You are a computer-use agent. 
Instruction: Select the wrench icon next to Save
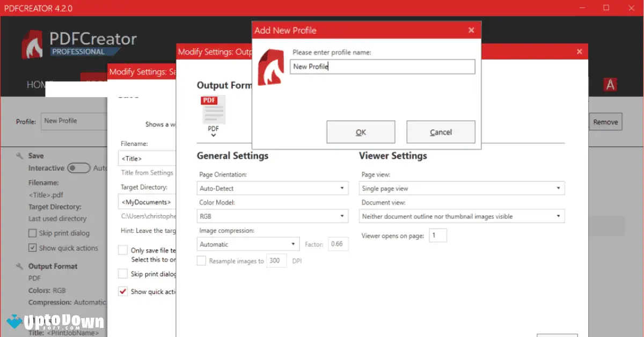click(x=20, y=156)
